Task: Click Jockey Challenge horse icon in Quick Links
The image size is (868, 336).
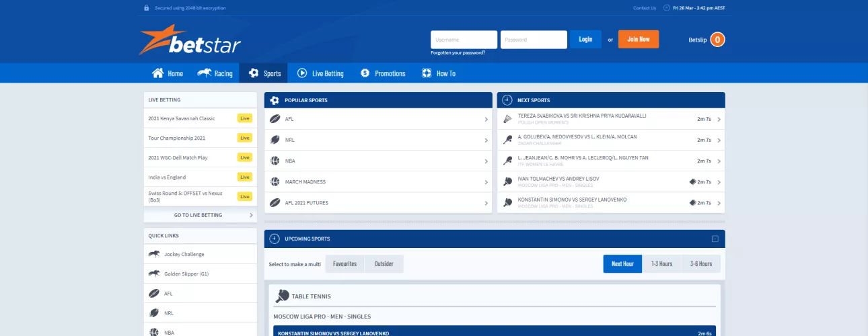Action: (154, 254)
